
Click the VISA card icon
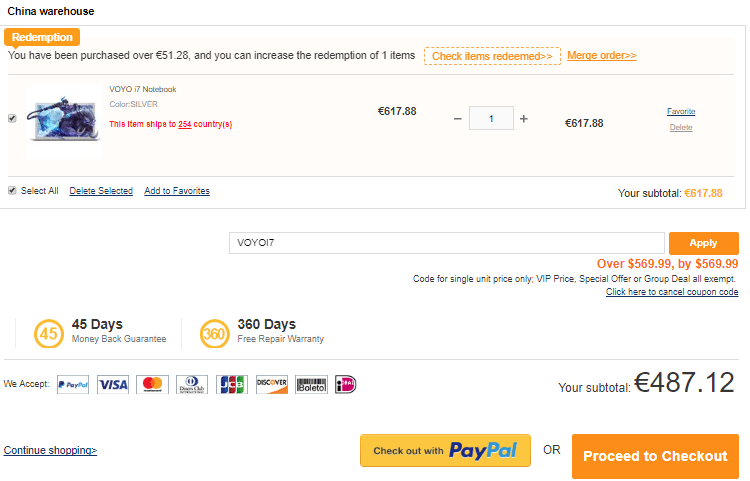coord(113,384)
